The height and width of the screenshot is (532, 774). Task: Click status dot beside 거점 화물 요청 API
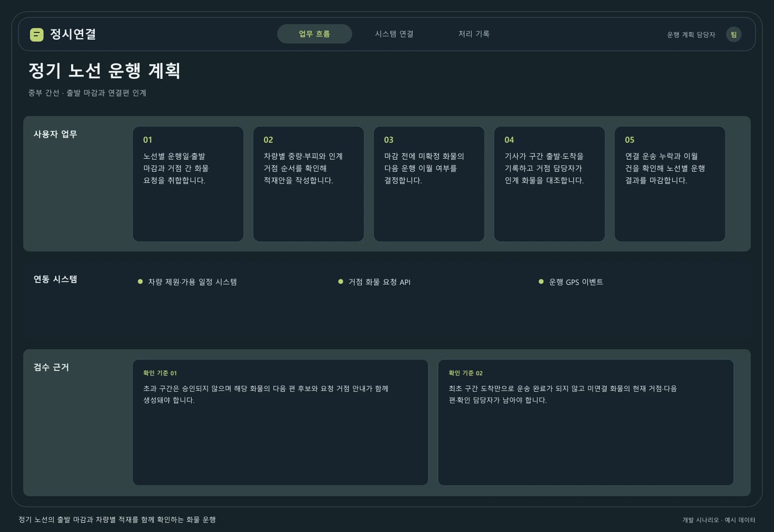tap(341, 281)
